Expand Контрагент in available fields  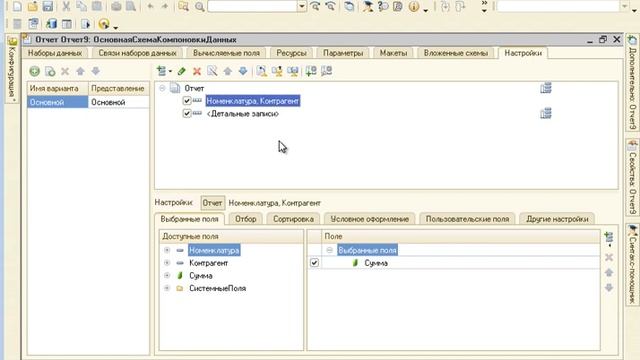(x=167, y=263)
